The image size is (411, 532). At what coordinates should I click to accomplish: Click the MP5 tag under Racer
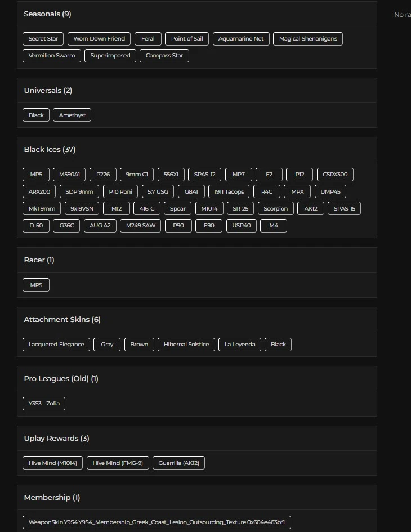click(x=36, y=285)
